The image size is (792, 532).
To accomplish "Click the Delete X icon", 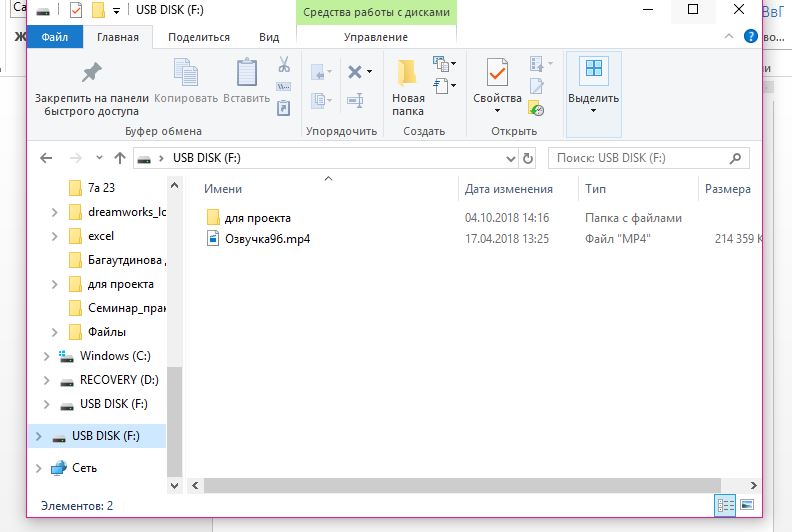I will pyautogui.click(x=355, y=72).
